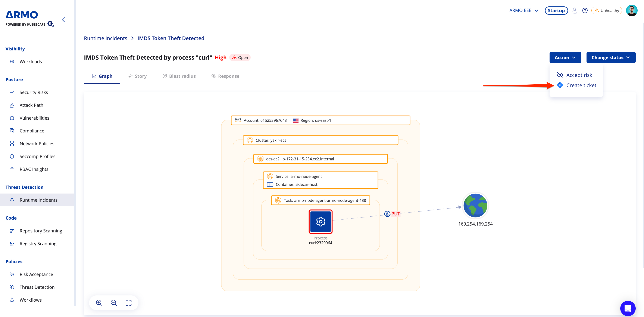
Task: Click the fit-to-screen graph icon
Action: coord(128,303)
